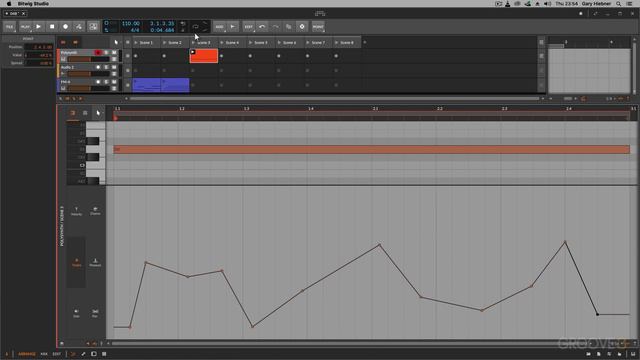
Task: Open the launcher pointer tool dropdown
Action: pos(116,42)
